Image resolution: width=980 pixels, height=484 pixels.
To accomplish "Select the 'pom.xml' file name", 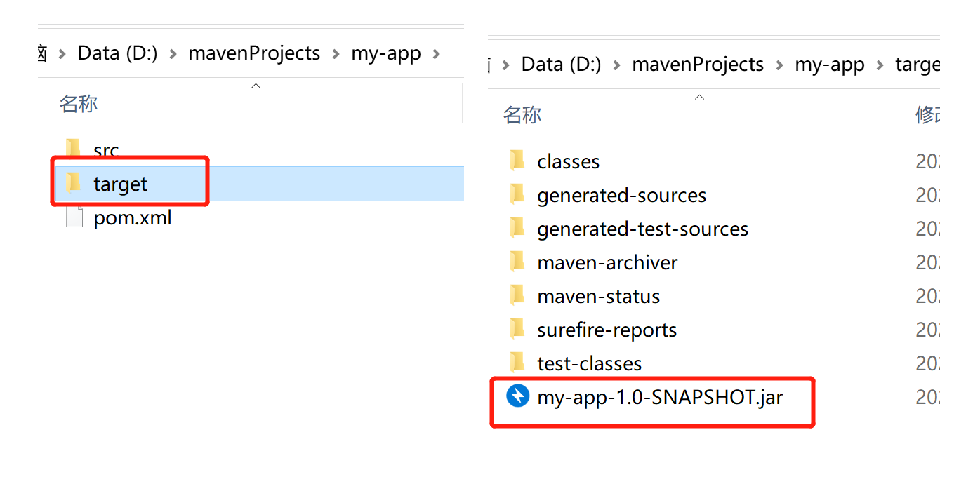I will click(133, 217).
